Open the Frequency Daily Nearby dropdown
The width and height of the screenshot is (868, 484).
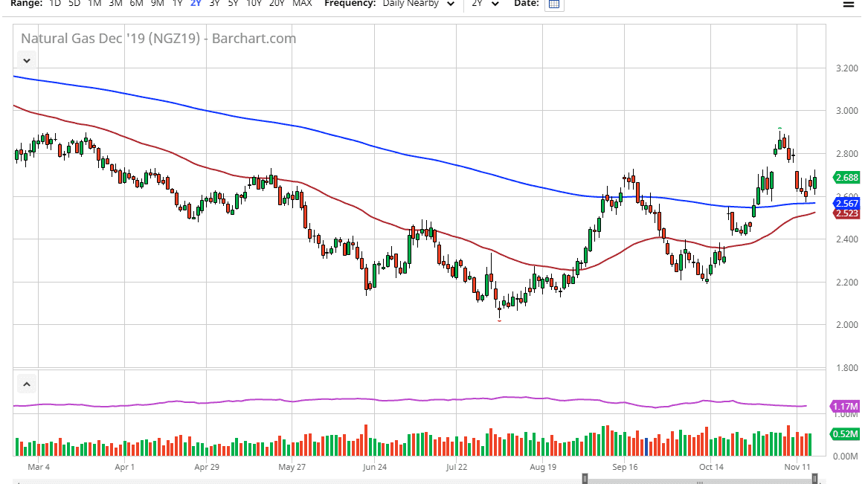pos(419,4)
